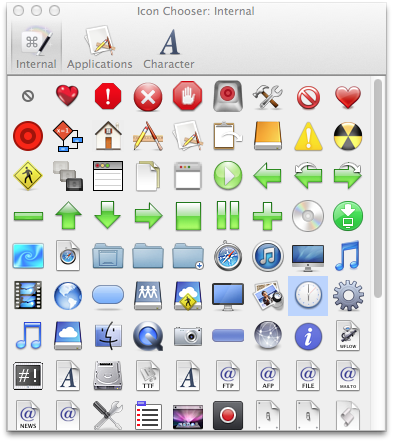Screen dimensions: 393x442
Task: Select the orange external drive icon
Action: [x=268, y=136]
